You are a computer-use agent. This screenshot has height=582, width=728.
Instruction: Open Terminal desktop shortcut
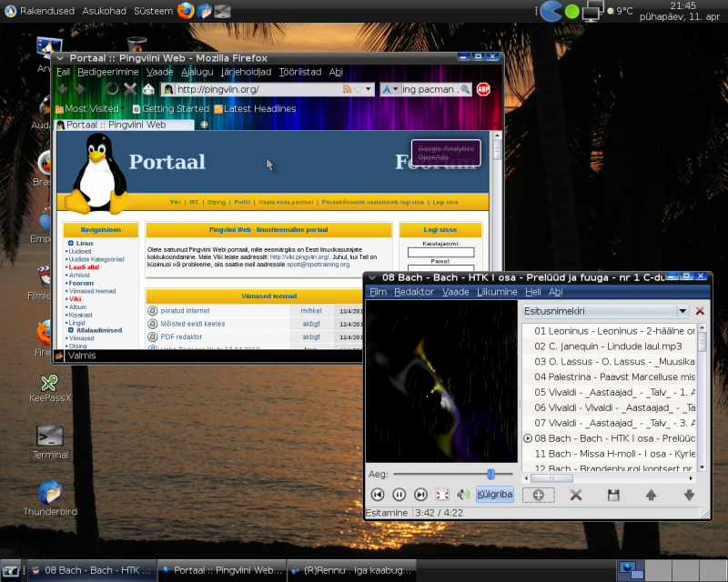[x=50, y=443]
